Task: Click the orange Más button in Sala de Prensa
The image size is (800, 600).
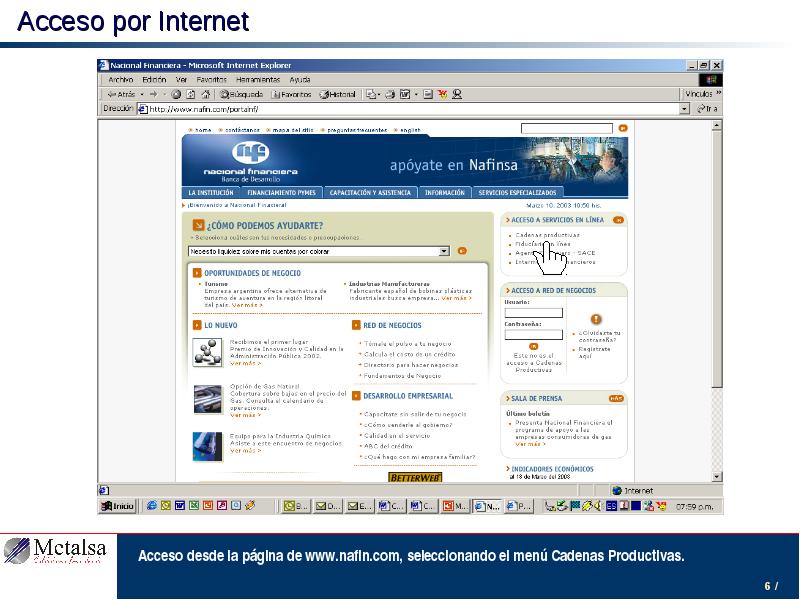Action: coord(616,398)
